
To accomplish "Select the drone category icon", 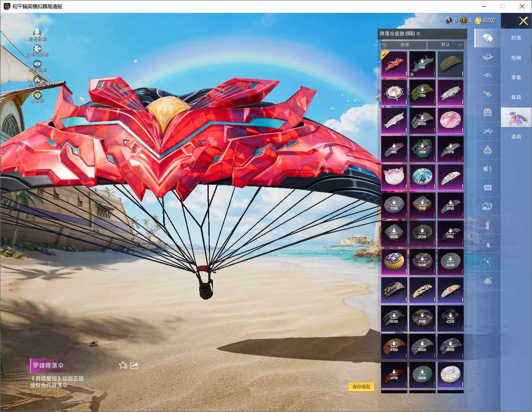I will point(487,76).
